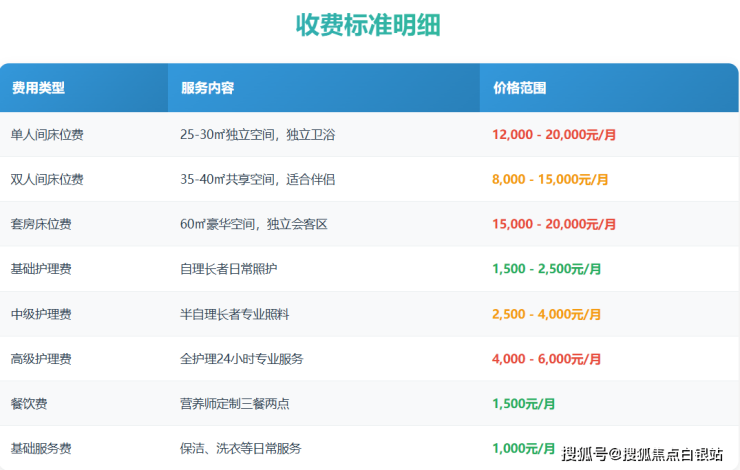Open the 搜狐号@搜狐焦点白银站 watermark link

(642, 455)
